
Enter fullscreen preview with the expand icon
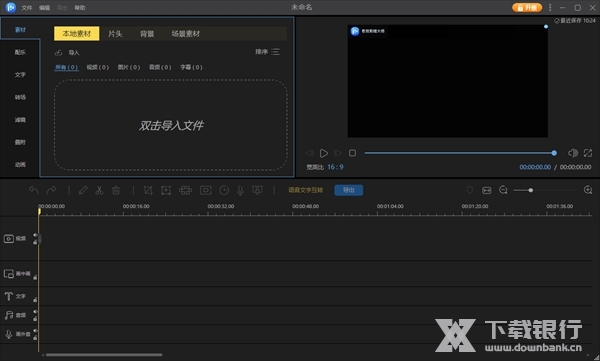click(588, 153)
